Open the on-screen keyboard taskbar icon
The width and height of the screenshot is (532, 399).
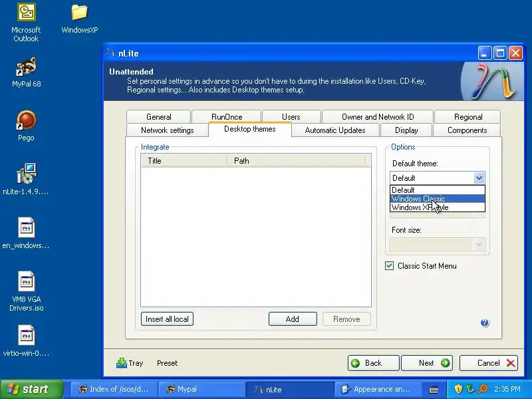(434, 390)
